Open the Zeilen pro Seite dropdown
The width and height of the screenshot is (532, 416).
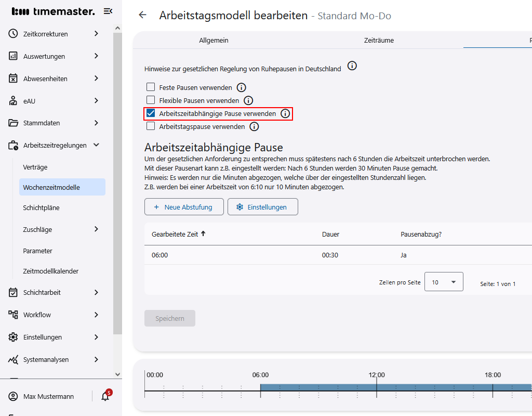point(444,281)
